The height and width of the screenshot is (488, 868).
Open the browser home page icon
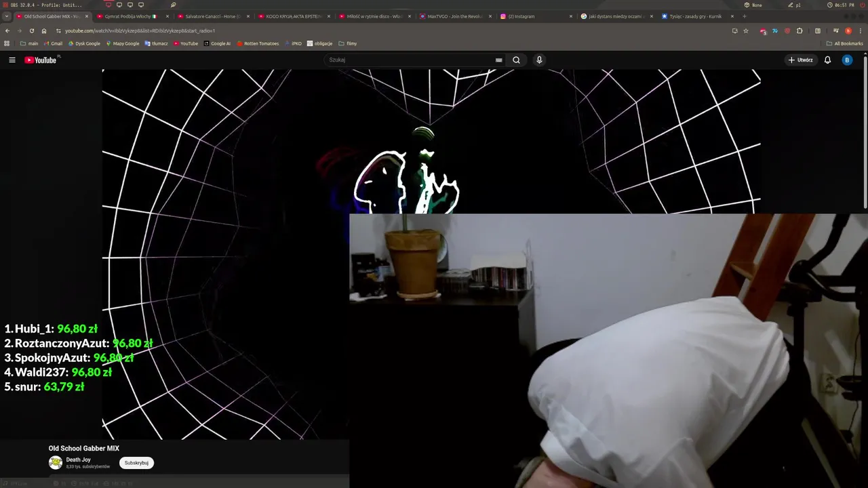point(44,30)
